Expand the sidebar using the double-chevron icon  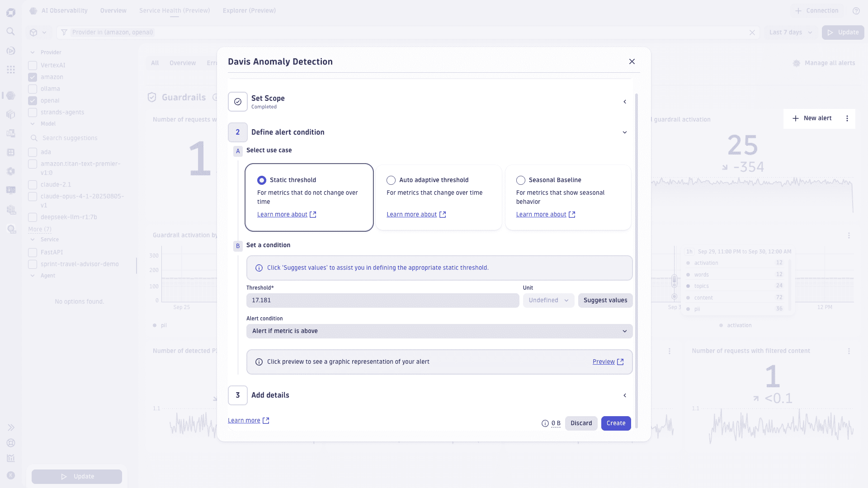11,427
